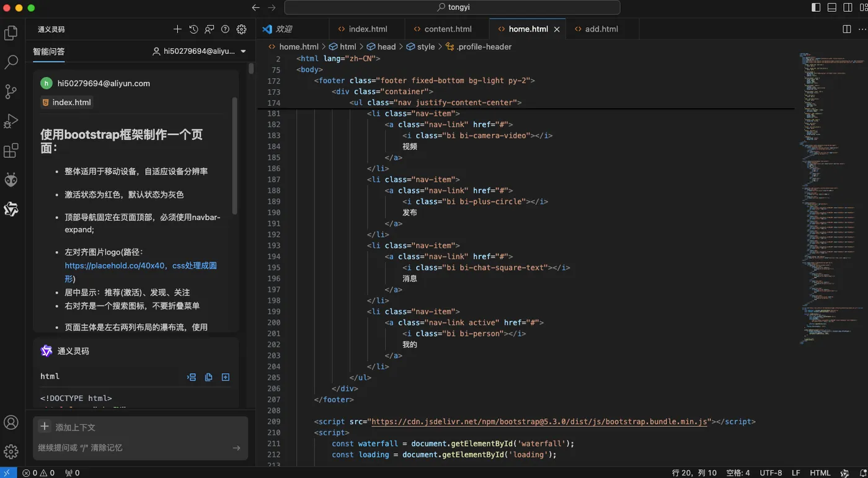Open errors and warnings count in status bar
This screenshot has width=868, height=478.
tap(38, 472)
